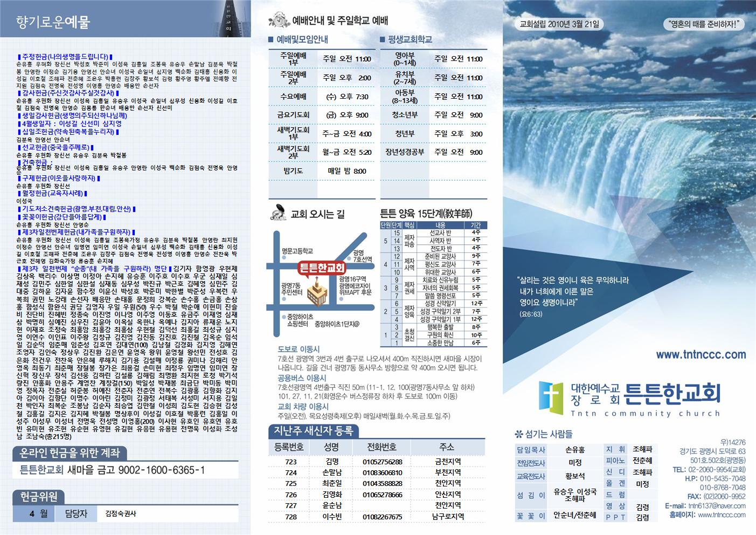Open the 홈페이지 URL in the contact info

tap(722, 515)
